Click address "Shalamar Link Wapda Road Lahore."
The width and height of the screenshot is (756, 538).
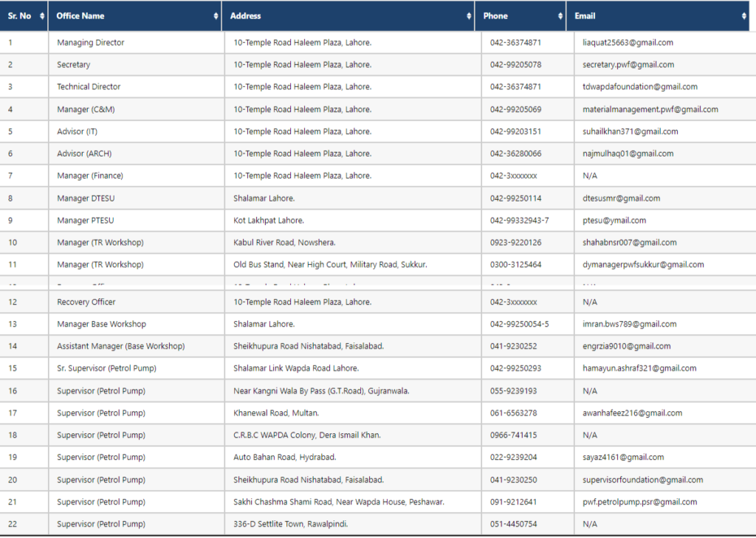(x=296, y=368)
